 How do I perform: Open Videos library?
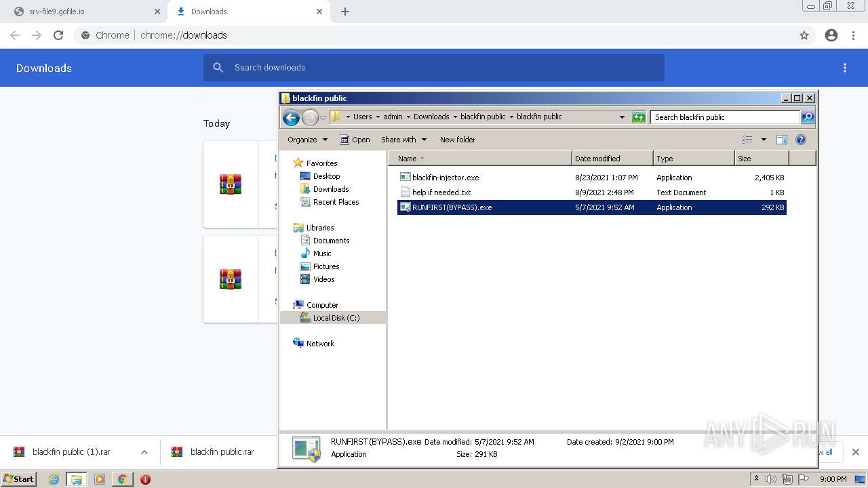323,279
